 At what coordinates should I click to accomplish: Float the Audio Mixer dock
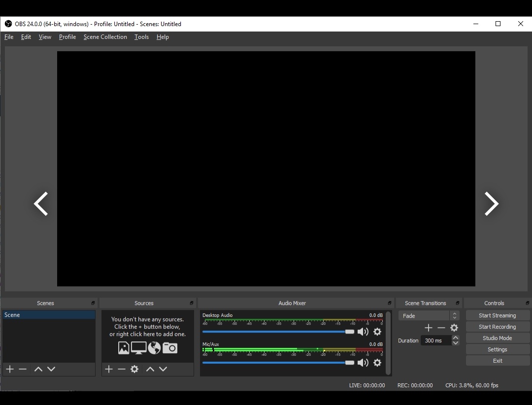[390, 303]
